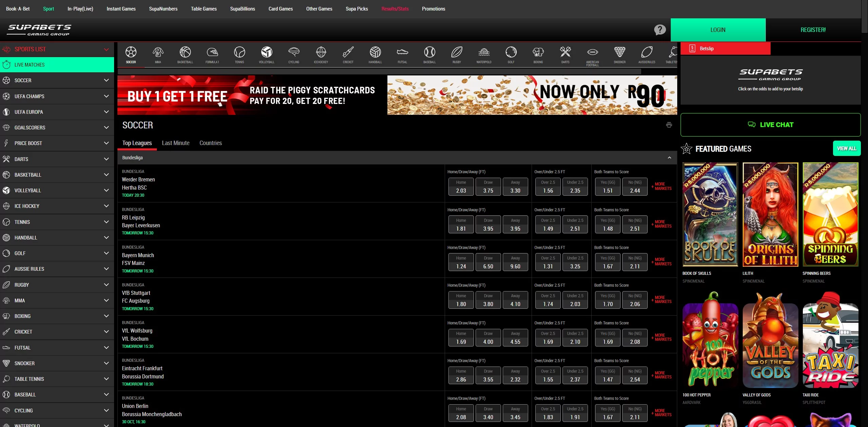Pick Draw odds 6.50 for Bayern Munich match

click(488, 262)
